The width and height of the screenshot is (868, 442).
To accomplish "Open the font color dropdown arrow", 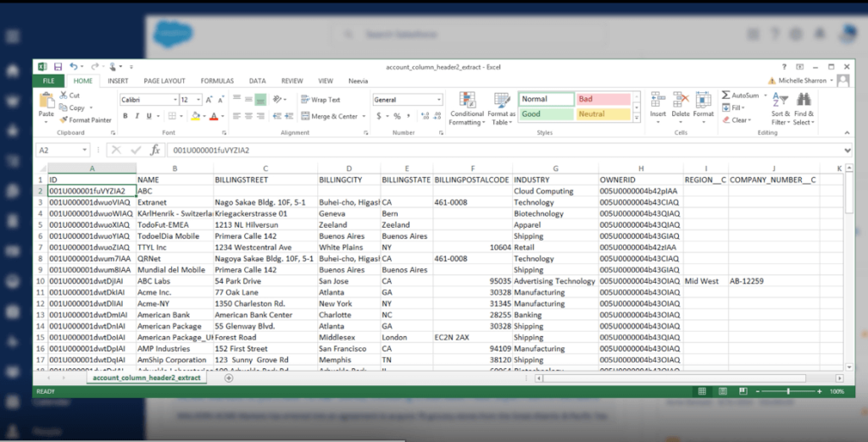I will 223,116.
